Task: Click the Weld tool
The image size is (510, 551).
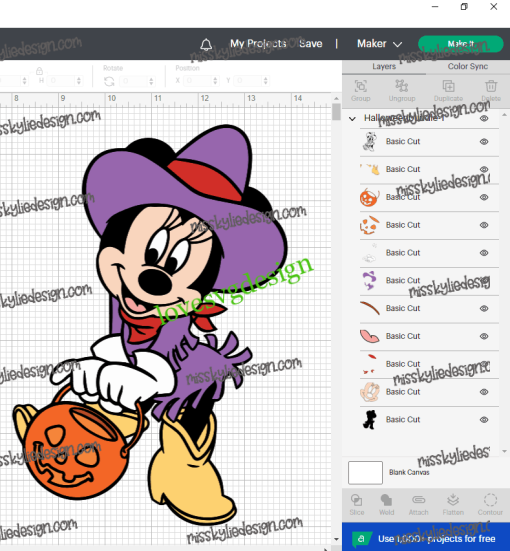Action: point(386,500)
